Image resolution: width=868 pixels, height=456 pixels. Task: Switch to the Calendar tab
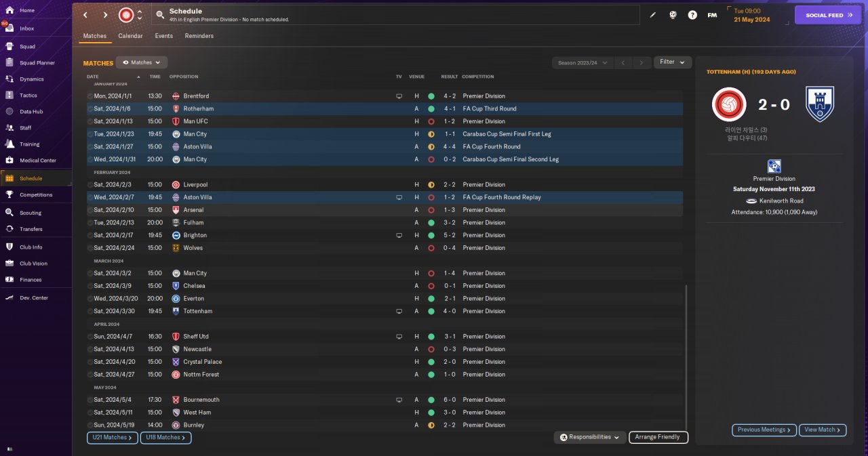pos(130,36)
